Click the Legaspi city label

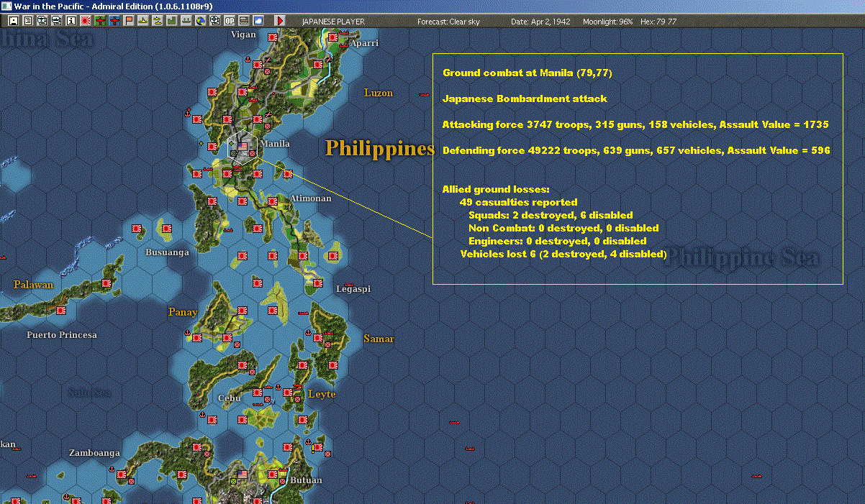pyautogui.click(x=353, y=289)
